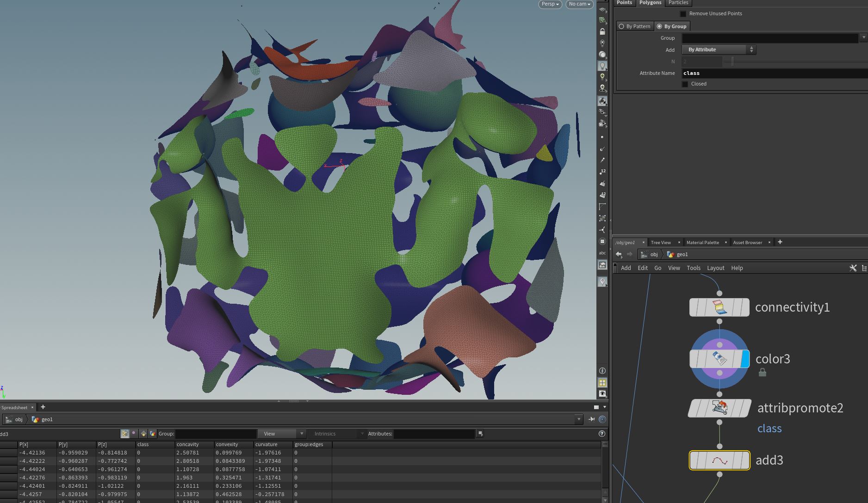Screen dimensions: 868x503
Task: Click the attribpromote2 node icon
Action: tap(719, 408)
